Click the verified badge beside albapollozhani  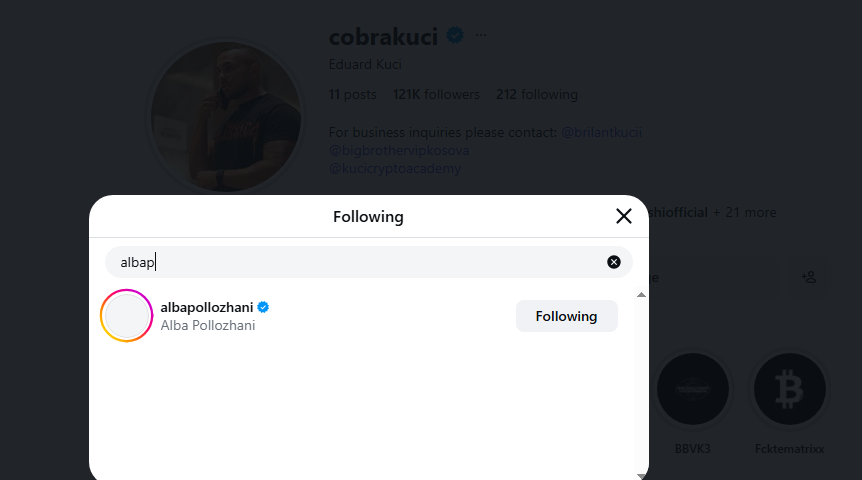264,307
